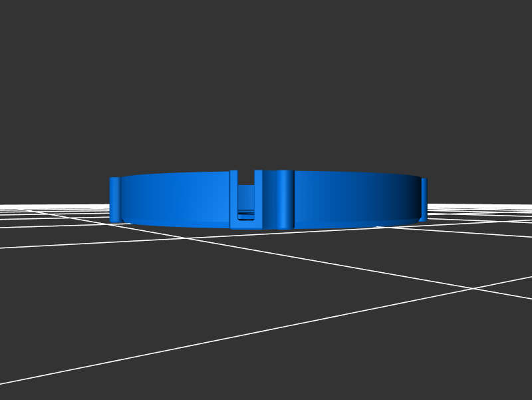Select the rounded pillar beside the notch
The image size is (532, 400).
pos(285,200)
